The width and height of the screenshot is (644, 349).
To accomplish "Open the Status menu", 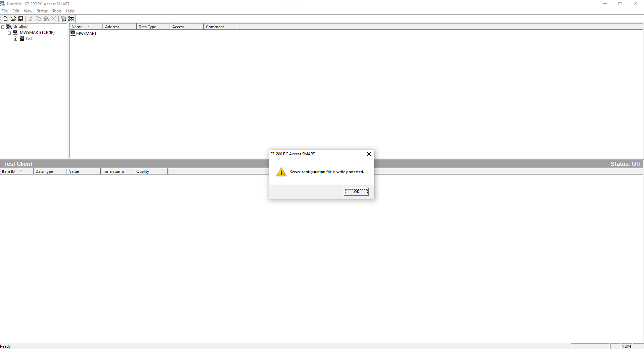I will (x=42, y=11).
